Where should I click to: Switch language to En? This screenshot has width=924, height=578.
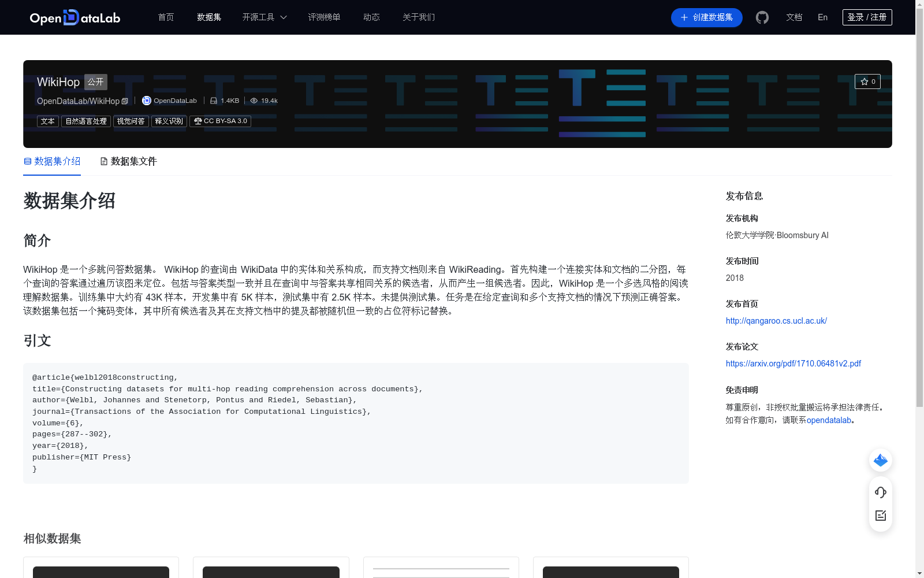click(822, 17)
